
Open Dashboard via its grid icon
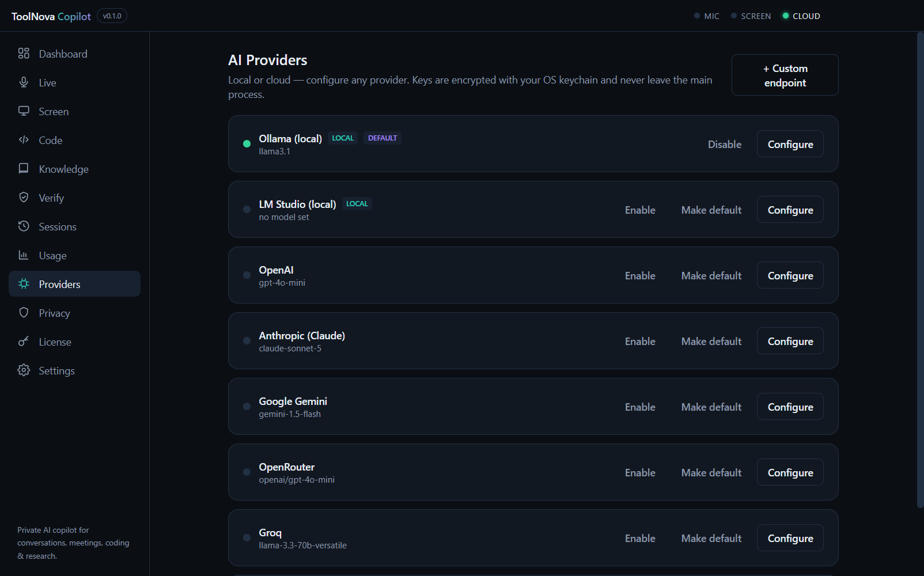(24, 54)
